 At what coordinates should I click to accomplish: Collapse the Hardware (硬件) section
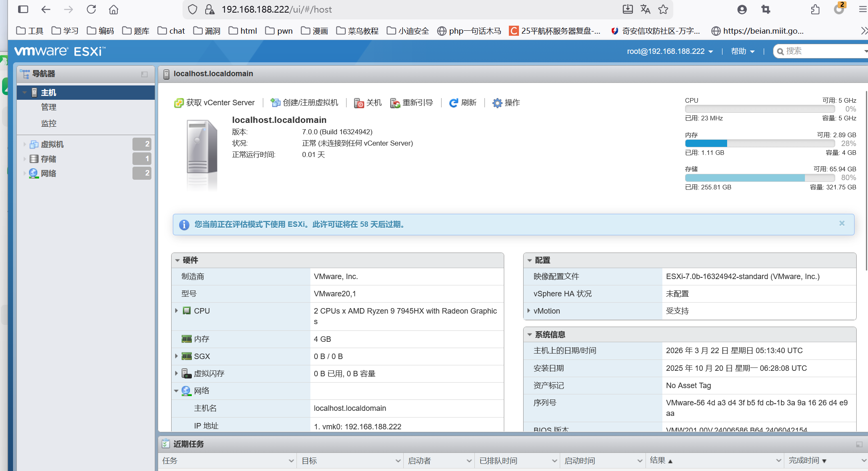[177, 261]
